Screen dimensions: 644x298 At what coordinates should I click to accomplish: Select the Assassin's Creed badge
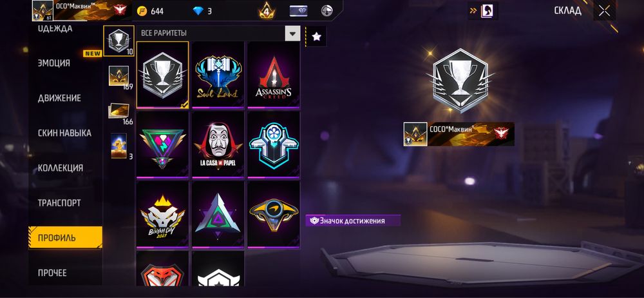tap(274, 75)
